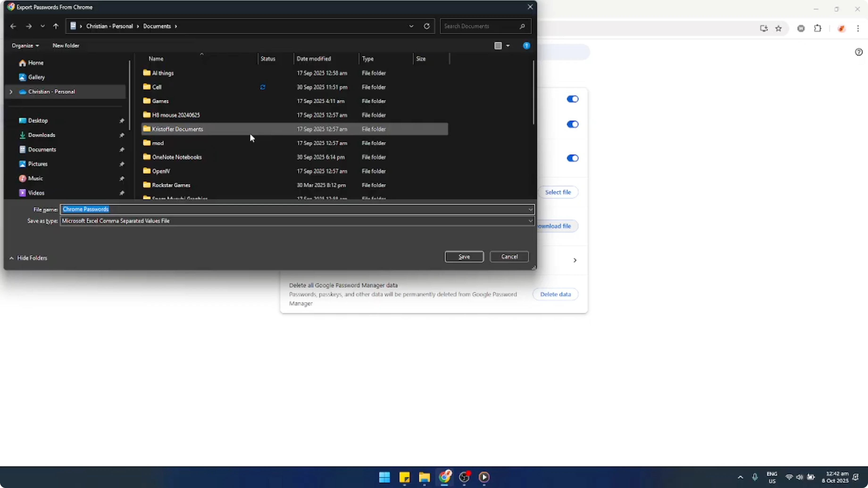The height and width of the screenshot is (488, 868).
Task: Go up one folder level
Action: tap(56, 26)
